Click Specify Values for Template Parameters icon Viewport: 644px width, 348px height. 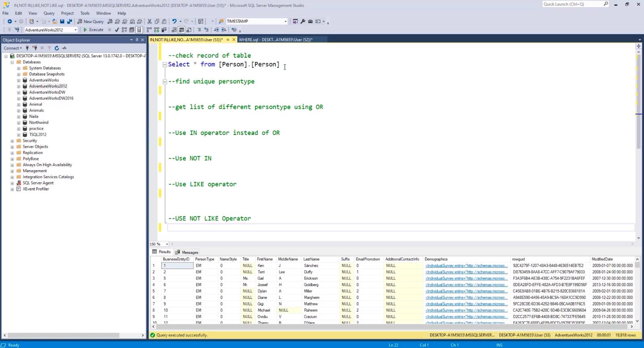pyautogui.click(x=234, y=30)
